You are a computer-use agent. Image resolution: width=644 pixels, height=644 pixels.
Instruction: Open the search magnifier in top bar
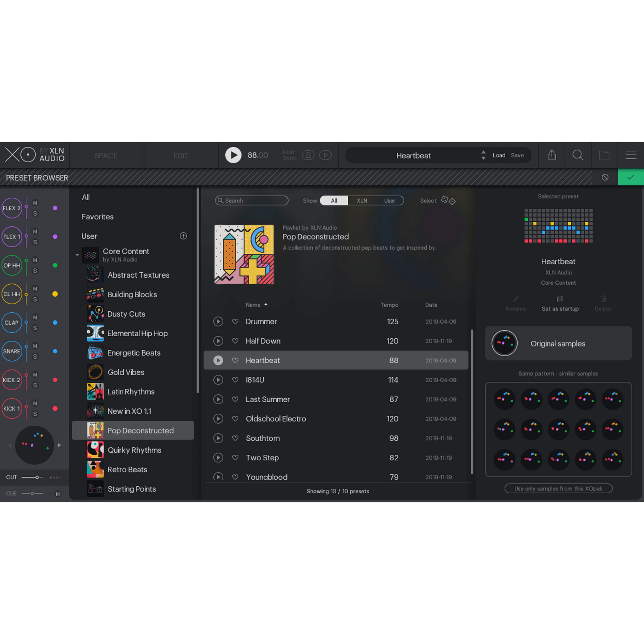[578, 155]
